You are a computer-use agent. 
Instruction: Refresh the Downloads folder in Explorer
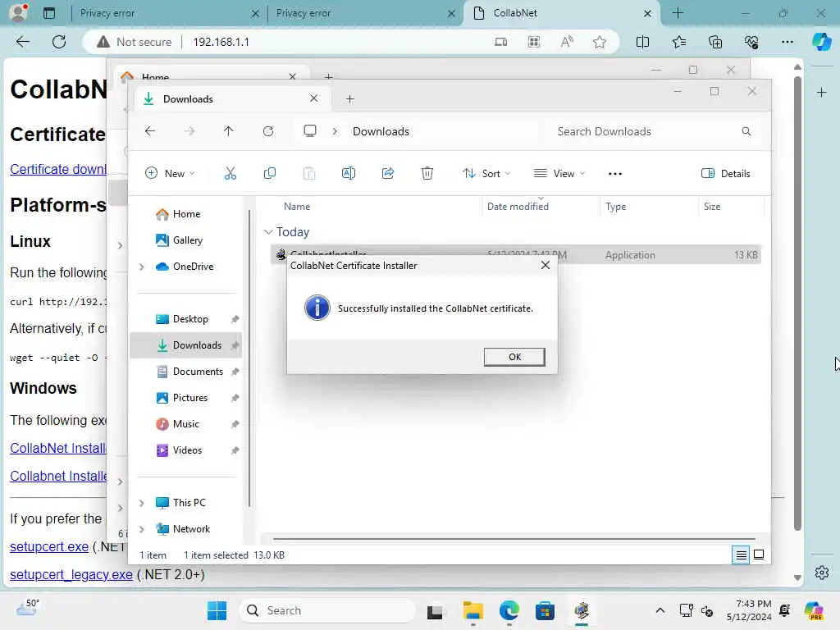268,131
